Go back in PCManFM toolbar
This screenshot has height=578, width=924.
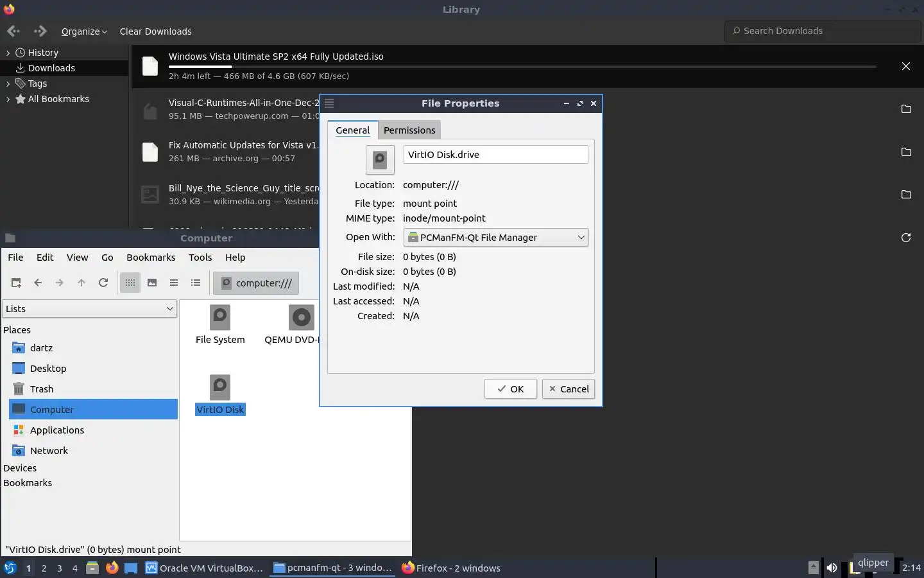(x=38, y=283)
